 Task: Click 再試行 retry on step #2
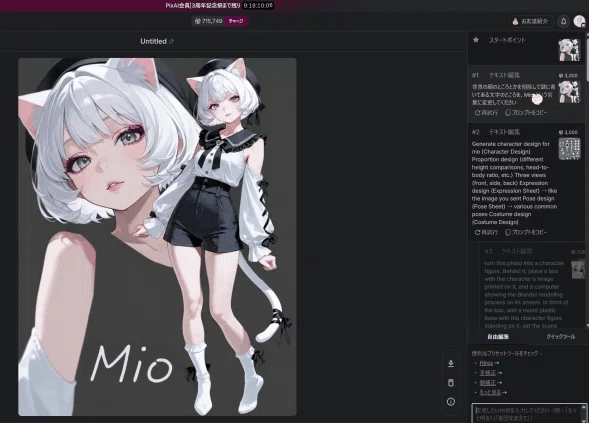click(486, 233)
